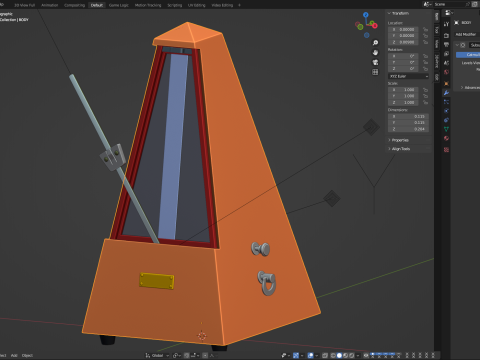
Task: Click the subdivision modifier type icon
Action: [463, 45]
